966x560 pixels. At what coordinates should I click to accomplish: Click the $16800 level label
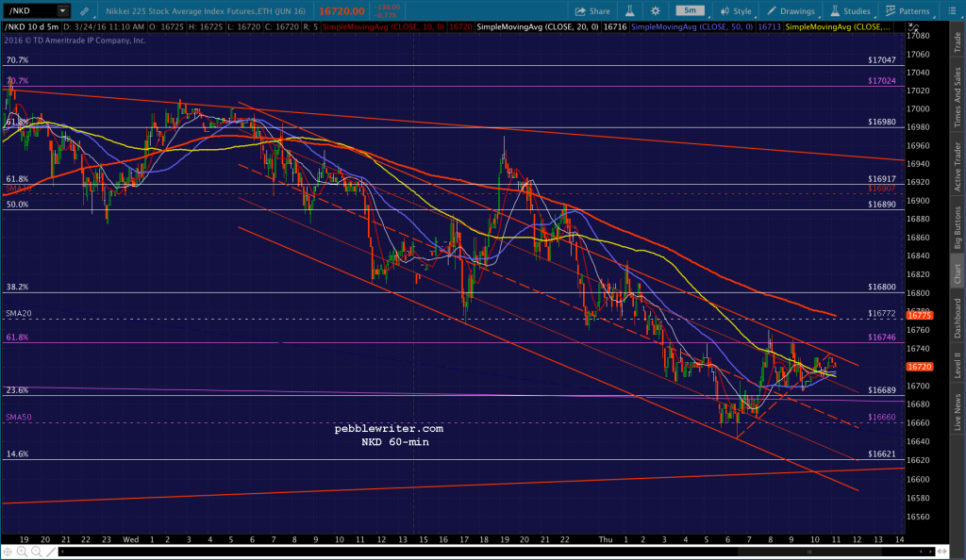(x=882, y=287)
